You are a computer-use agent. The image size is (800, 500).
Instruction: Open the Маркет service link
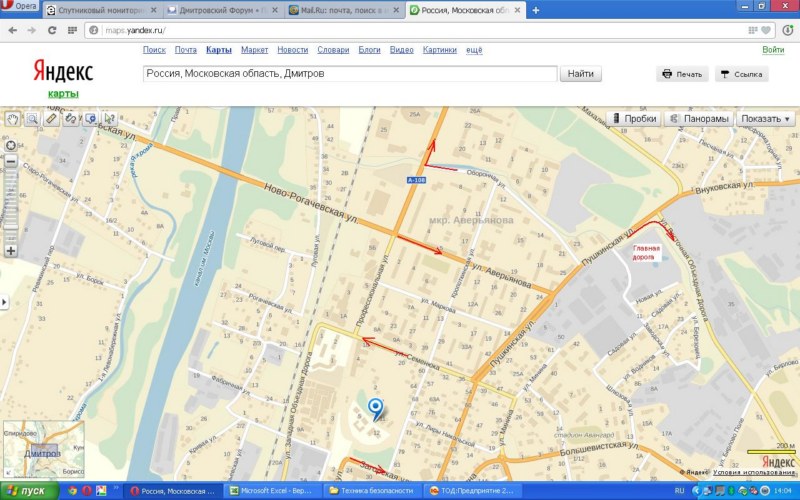coord(254,49)
